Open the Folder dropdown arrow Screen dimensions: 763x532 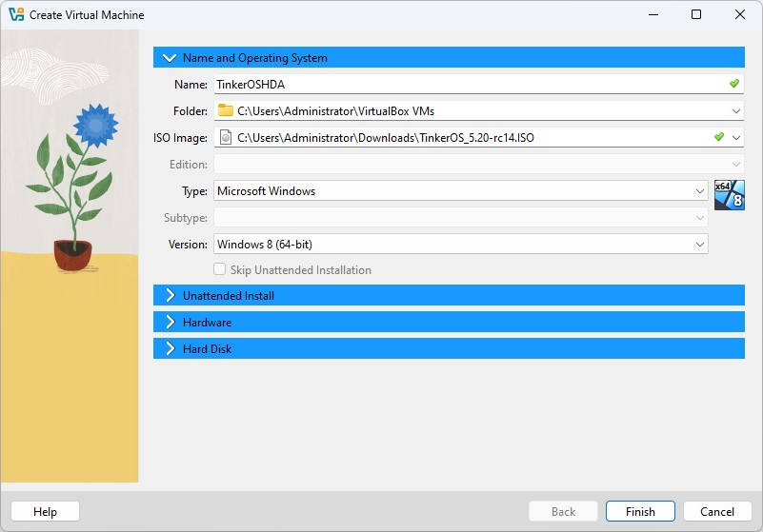735,111
